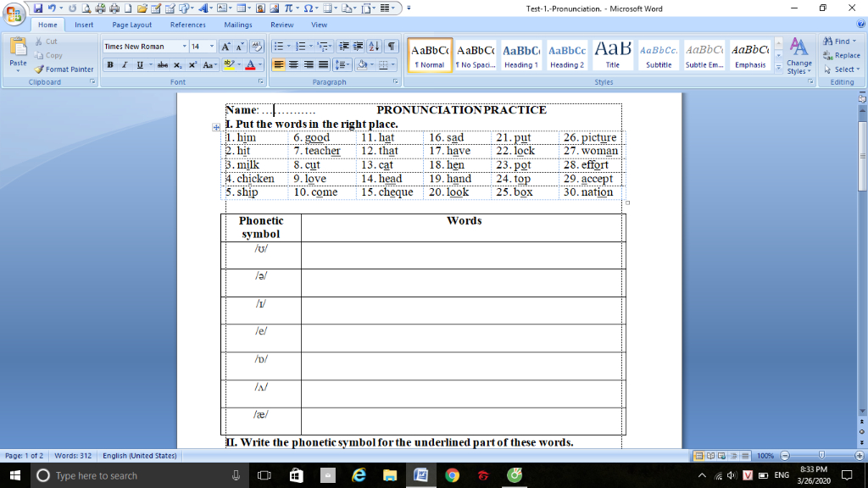Open Change Case dropdown
The width and height of the screenshot is (868, 488).
[209, 64]
